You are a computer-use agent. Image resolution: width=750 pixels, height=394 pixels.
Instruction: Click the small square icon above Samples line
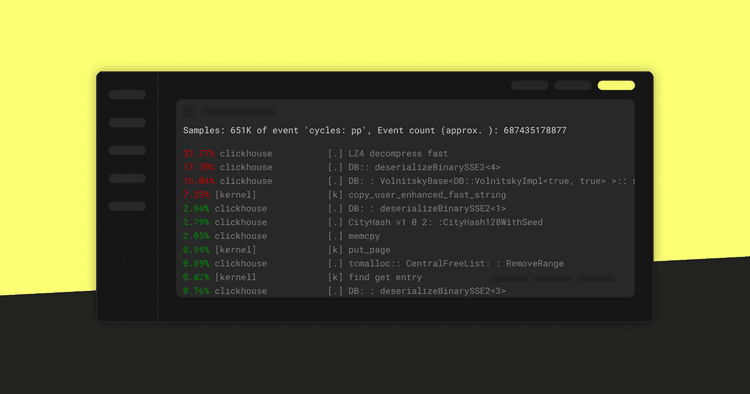[188, 111]
